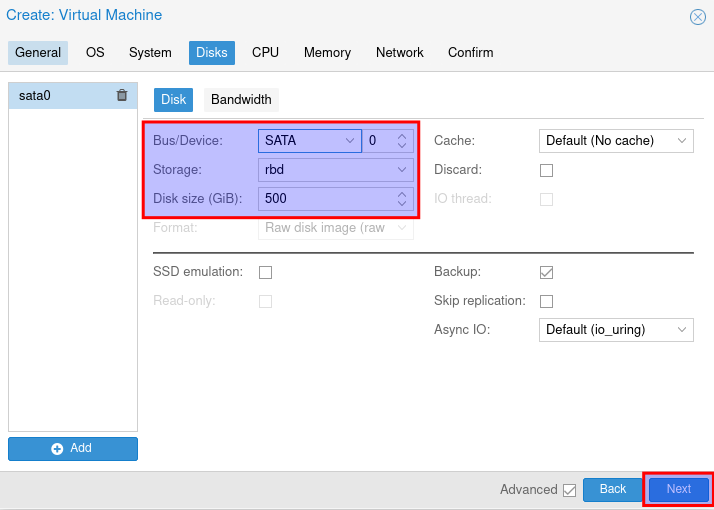The height and width of the screenshot is (510, 714).
Task: Click the Disk size input field
Action: tap(325, 199)
